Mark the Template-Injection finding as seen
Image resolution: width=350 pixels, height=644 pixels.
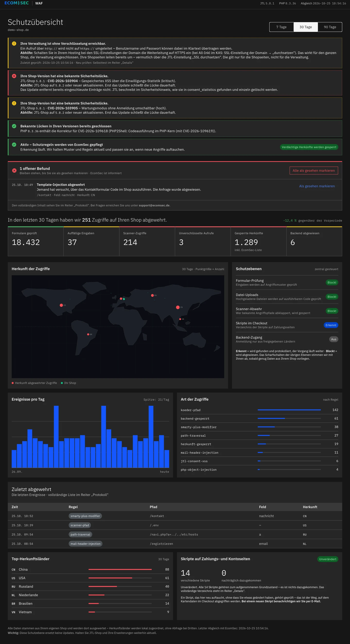coord(317,186)
